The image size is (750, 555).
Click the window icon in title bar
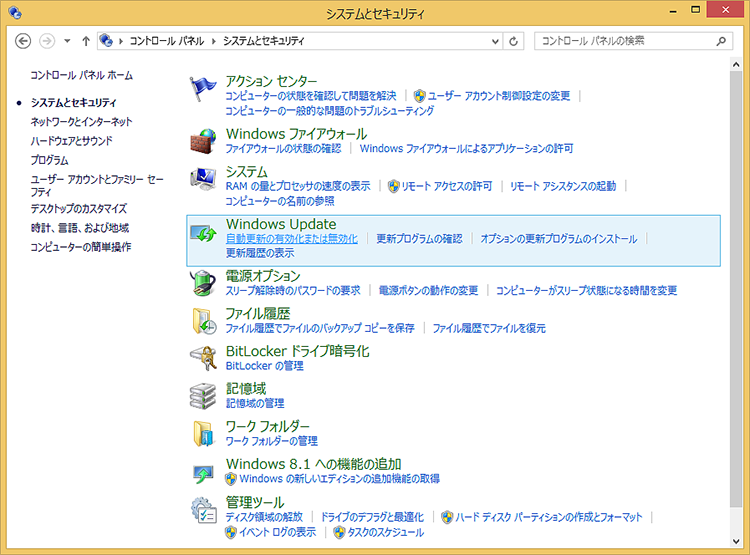coord(15,12)
